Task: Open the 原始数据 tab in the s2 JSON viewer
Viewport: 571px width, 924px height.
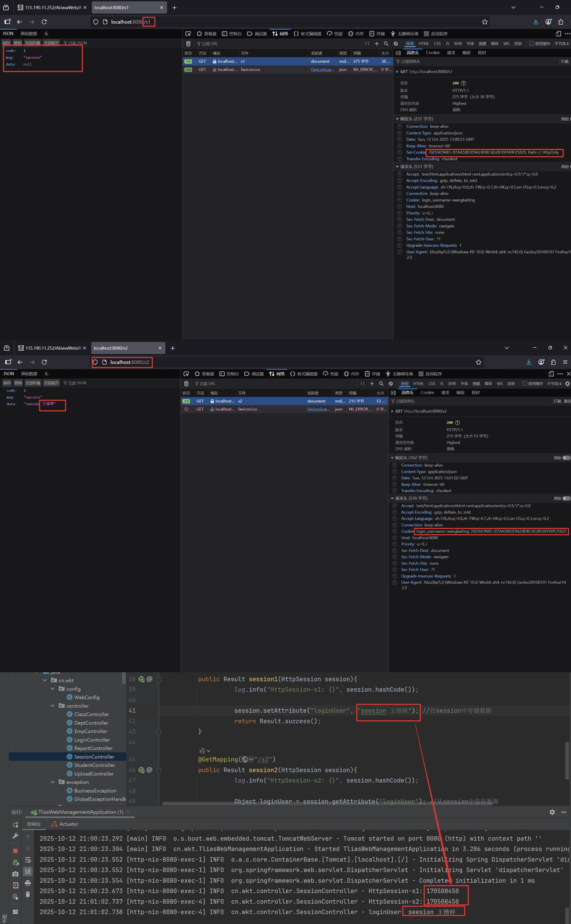Action: 29,374
